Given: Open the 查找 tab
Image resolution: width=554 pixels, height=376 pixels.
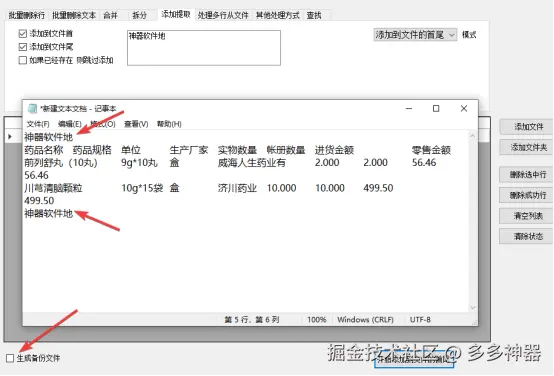Looking at the screenshot, I should coord(314,15).
